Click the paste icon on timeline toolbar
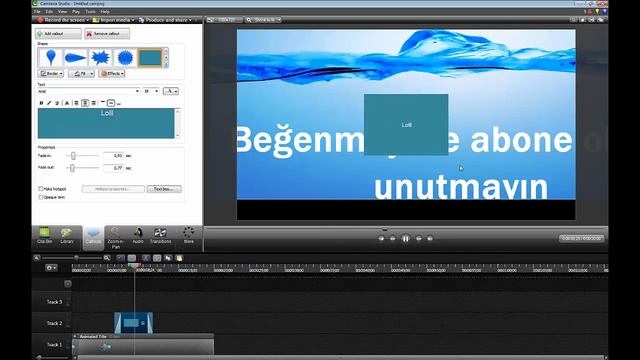Screen dimensions: 640x360 point(179,258)
